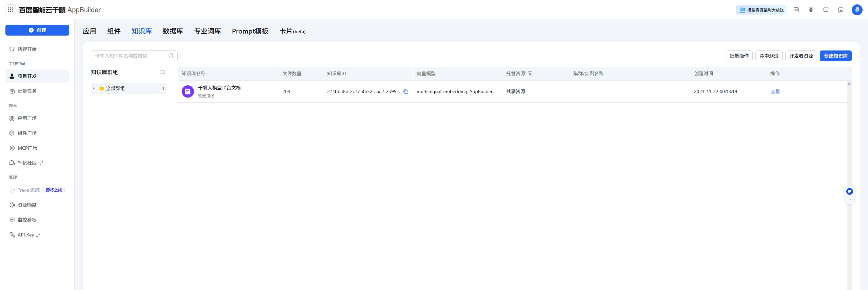Viewport: 868px width, 290px height.
Task: Open 千帆社区 external link
Action: (37, 163)
